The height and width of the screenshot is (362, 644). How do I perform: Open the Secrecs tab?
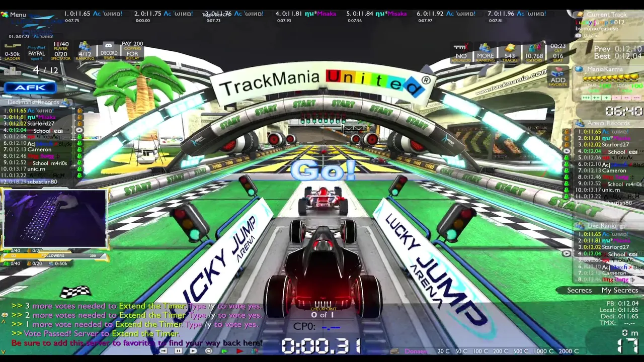point(579,290)
